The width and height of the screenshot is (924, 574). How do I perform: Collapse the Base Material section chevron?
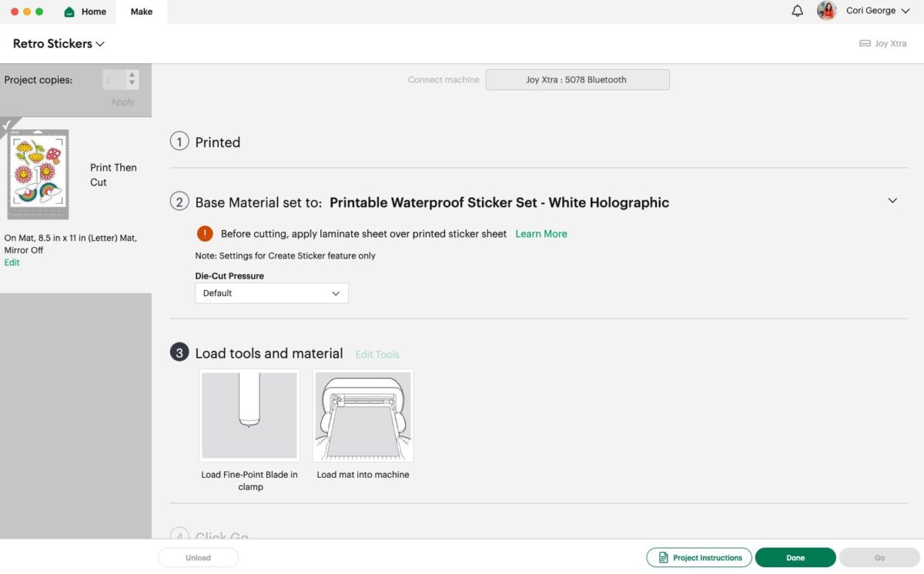[892, 201]
